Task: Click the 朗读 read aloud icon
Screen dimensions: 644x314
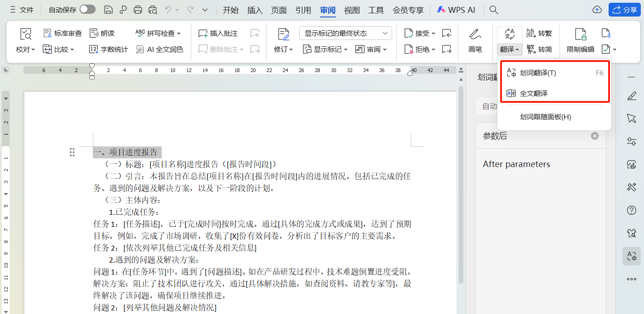Action: (x=94, y=33)
